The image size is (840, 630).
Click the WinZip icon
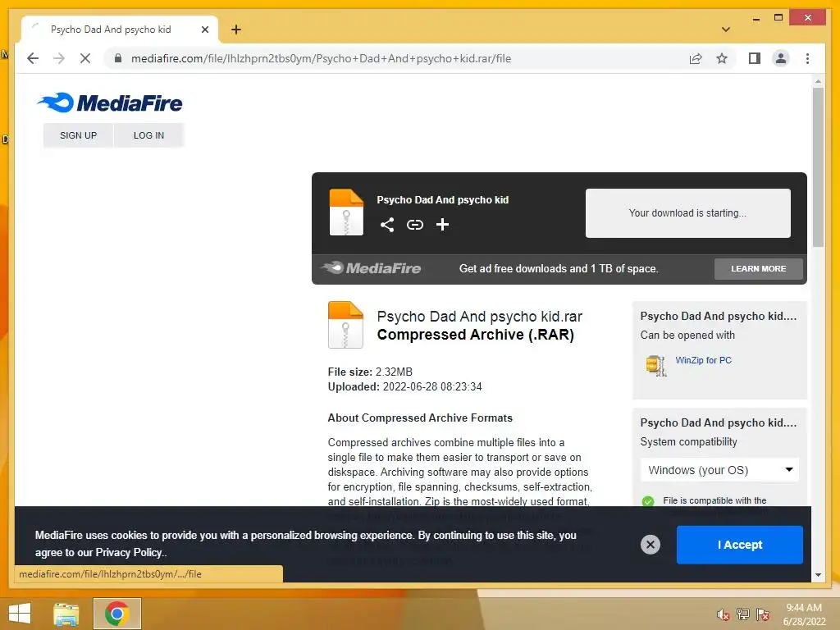tap(655, 365)
